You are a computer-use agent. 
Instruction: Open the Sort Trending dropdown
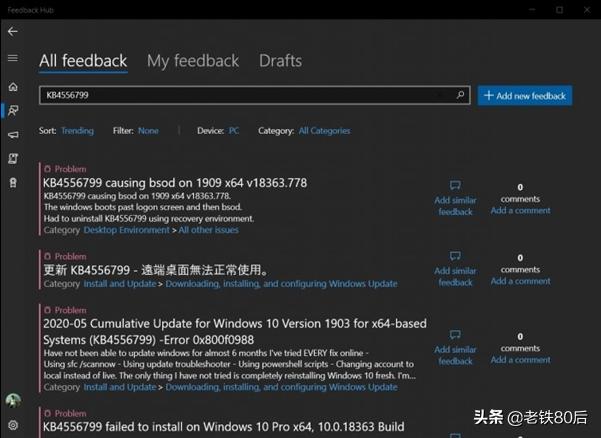(x=77, y=131)
